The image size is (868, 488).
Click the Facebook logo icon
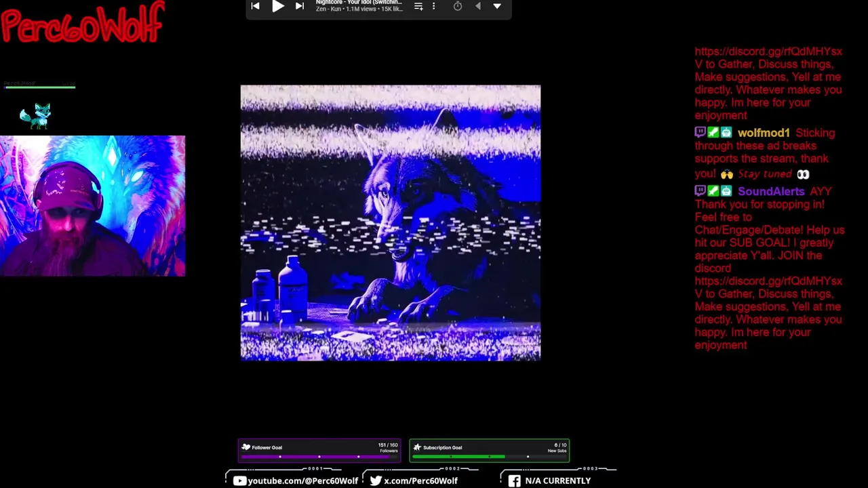pyautogui.click(x=515, y=481)
